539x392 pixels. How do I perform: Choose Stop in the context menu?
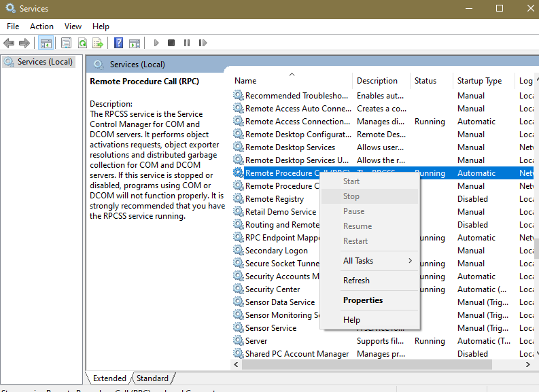coord(370,196)
